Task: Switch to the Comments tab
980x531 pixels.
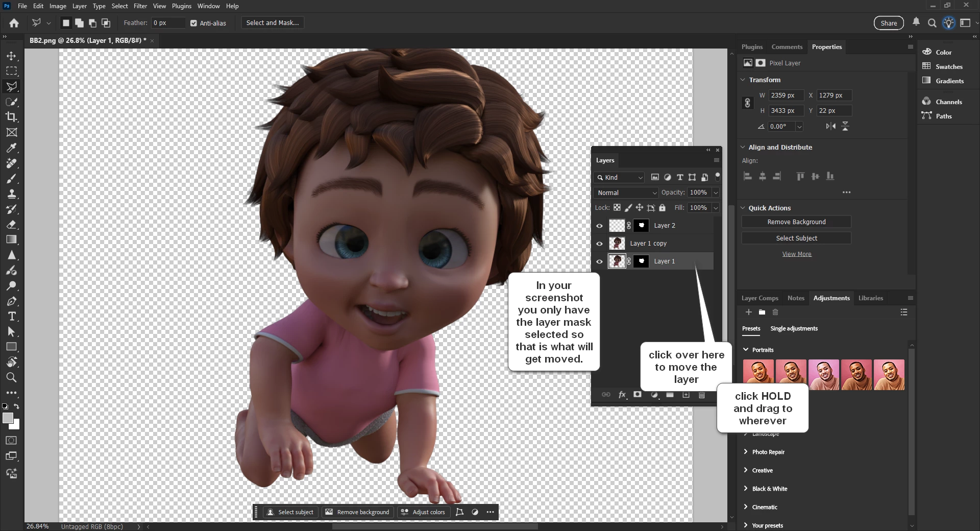Action: 787,46
